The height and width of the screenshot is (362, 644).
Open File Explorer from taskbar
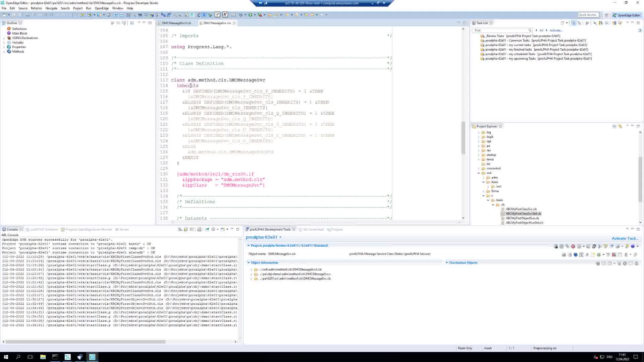click(43, 357)
